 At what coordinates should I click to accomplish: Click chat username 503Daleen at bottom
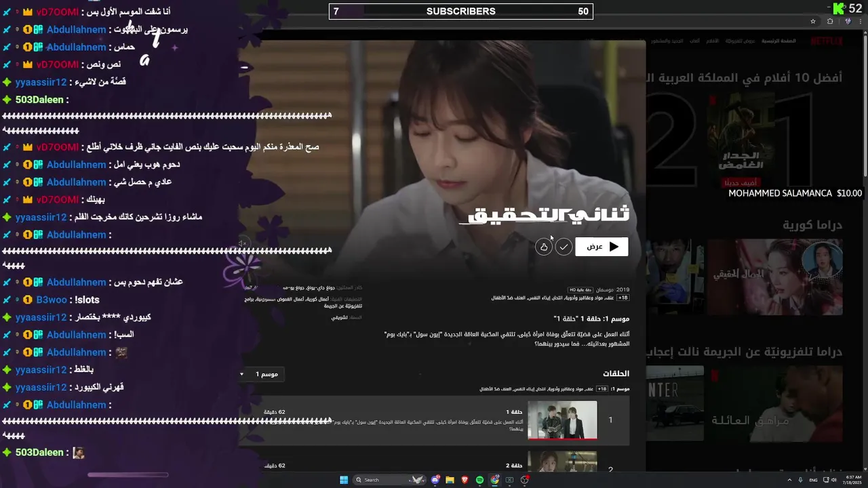tap(39, 452)
